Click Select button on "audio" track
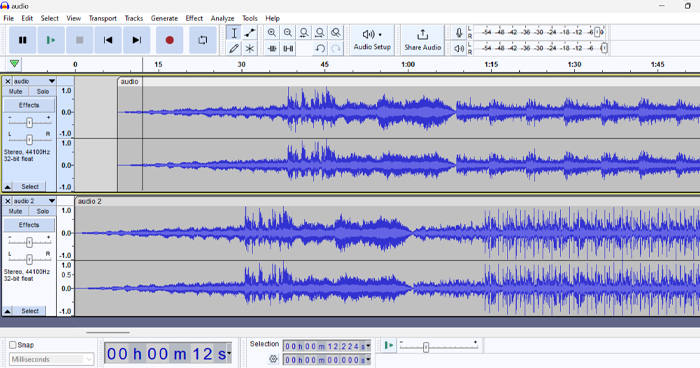700x368 pixels. [x=30, y=187]
